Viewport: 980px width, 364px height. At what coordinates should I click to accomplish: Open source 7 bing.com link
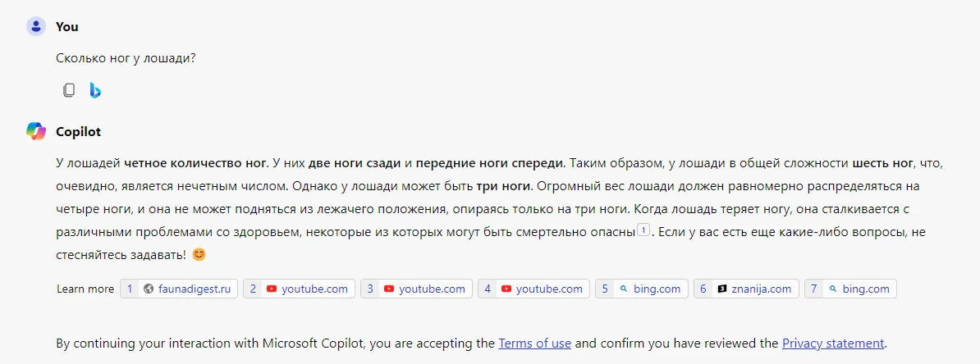pyautogui.click(x=850, y=289)
